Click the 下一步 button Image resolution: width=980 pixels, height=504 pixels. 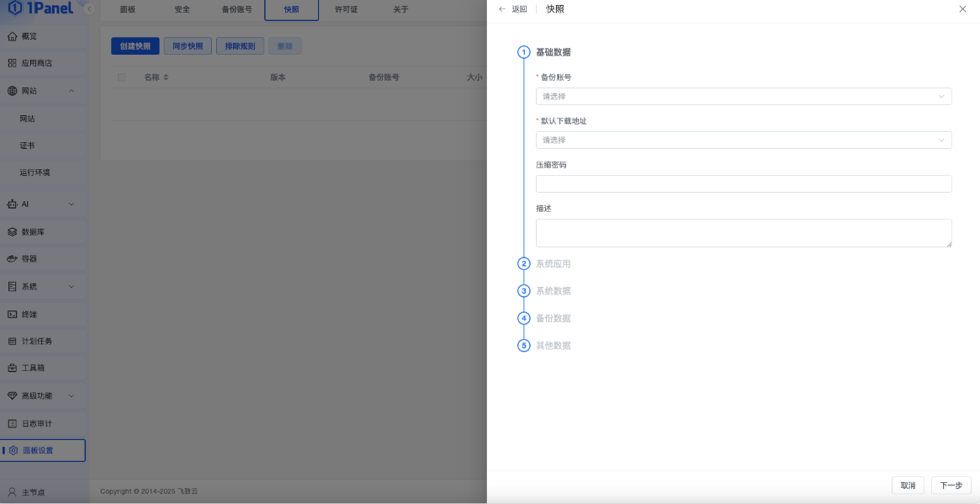[951, 485]
